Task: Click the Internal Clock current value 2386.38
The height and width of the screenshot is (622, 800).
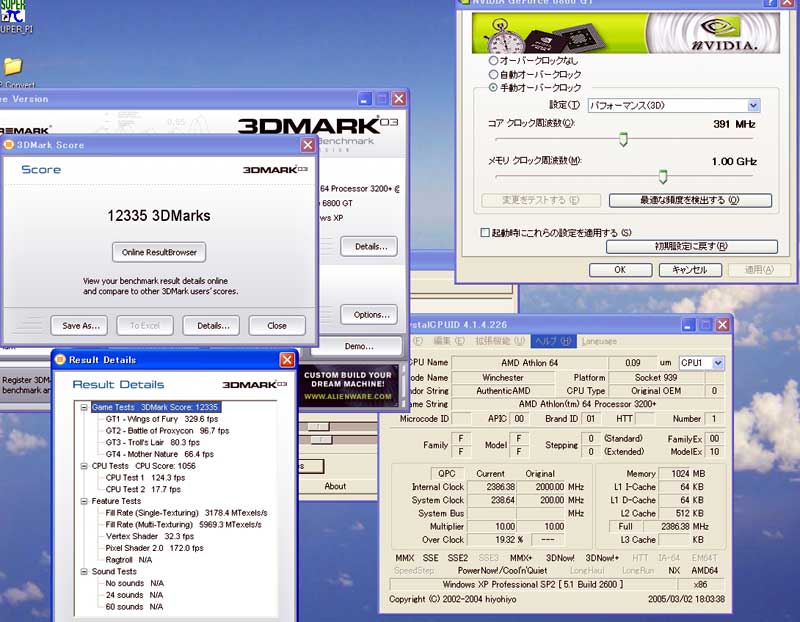Action: tap(491, 487)
